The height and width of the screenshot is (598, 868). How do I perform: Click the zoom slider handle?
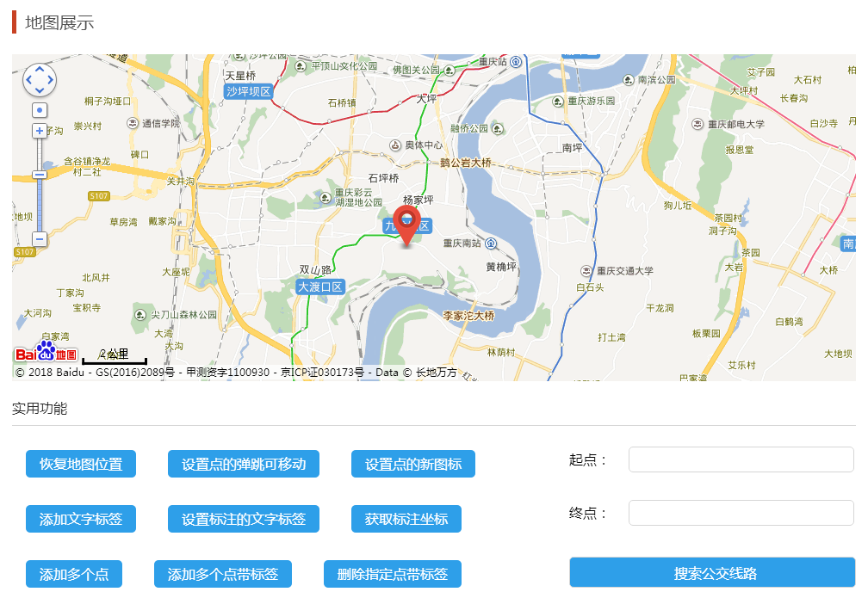[39, 175]
